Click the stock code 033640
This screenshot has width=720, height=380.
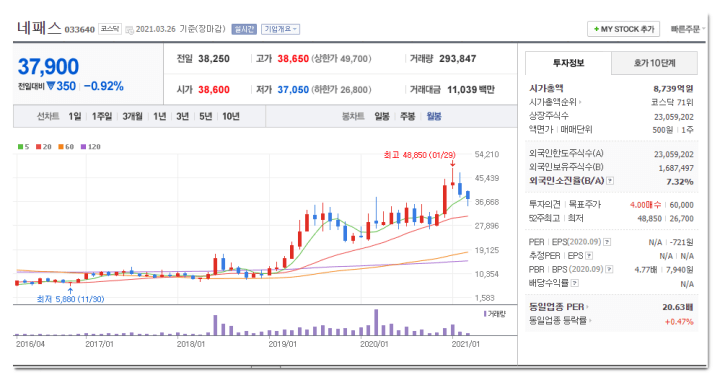tap(79, 30)
